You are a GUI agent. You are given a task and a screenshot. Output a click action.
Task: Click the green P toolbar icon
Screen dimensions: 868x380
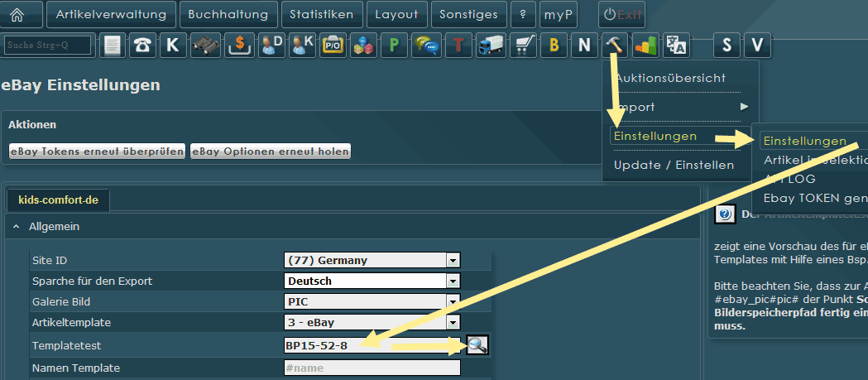(x=394, y=46)
